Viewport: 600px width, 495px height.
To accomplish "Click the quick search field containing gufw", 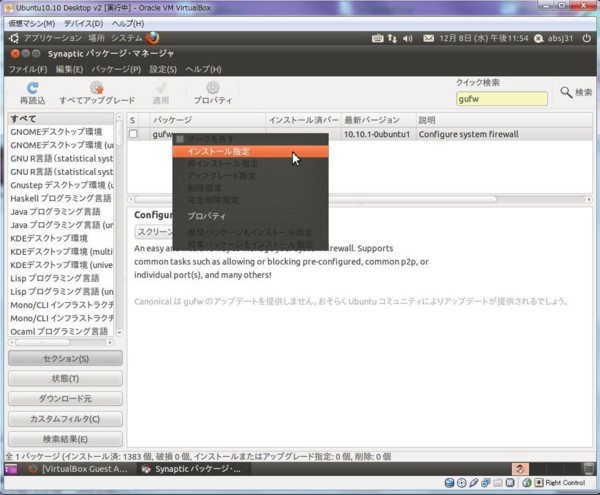I will click(501, 99).
